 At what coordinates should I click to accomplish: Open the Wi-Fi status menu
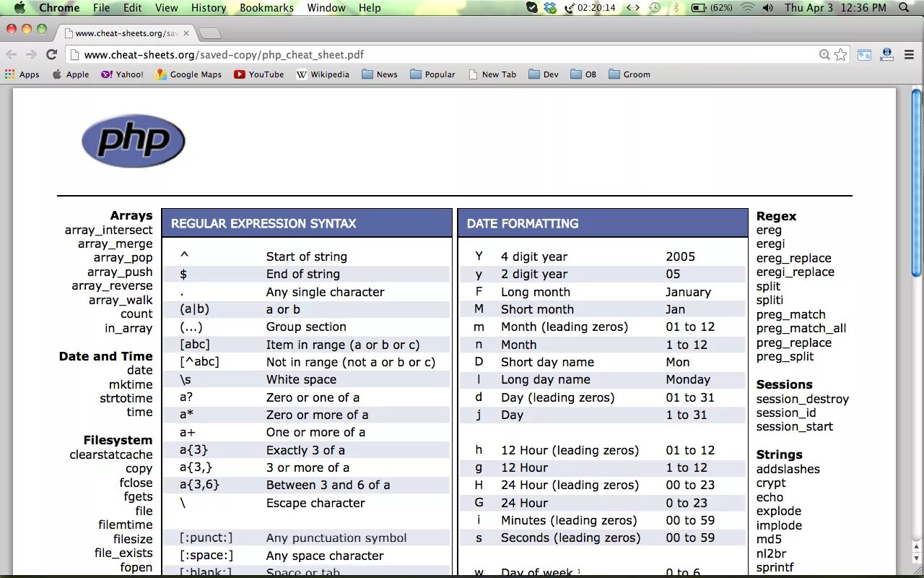click(747, 8)
